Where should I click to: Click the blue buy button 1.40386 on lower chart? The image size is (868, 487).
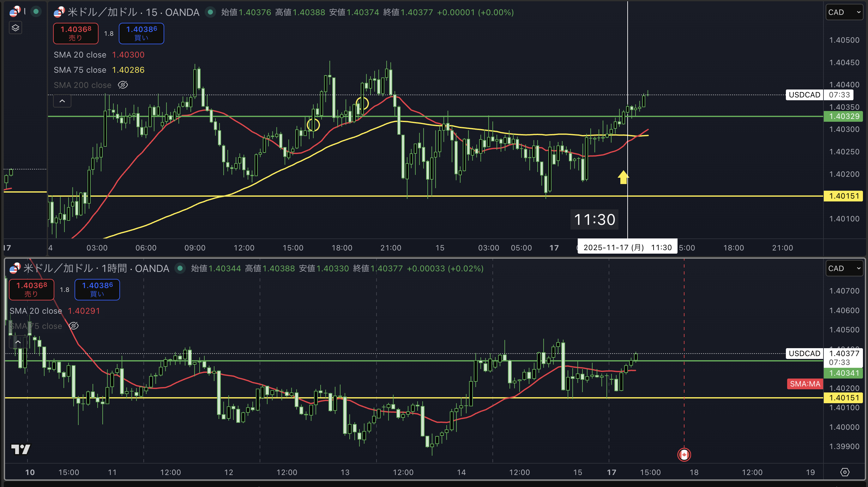(97, 289)
